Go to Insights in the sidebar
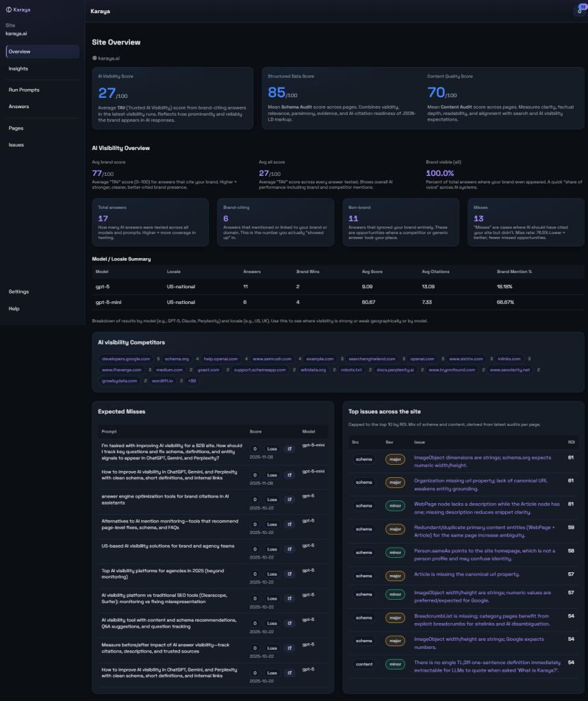 (x=18, y=68)
